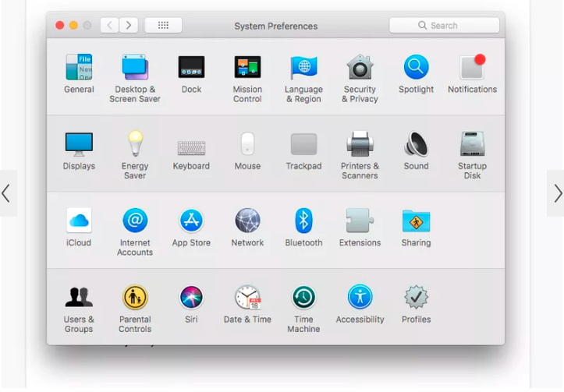Click the Show All grid button
This screenshot has width=564, height=392.
(x=163, y=25)
